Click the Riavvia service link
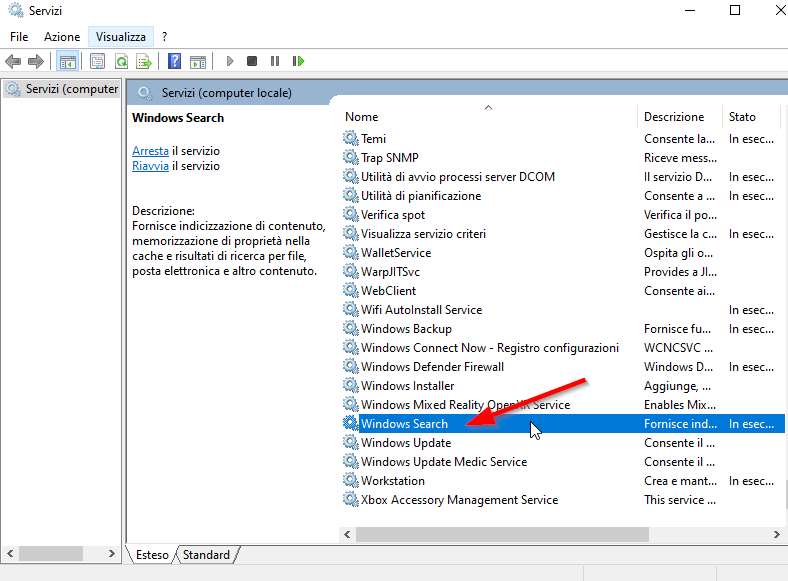Viewport: 788px width, 581px height. (x=150, y=166)
